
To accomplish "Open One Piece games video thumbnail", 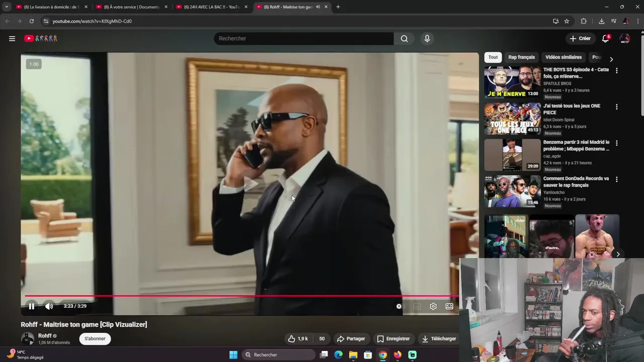I will [512, 119].
